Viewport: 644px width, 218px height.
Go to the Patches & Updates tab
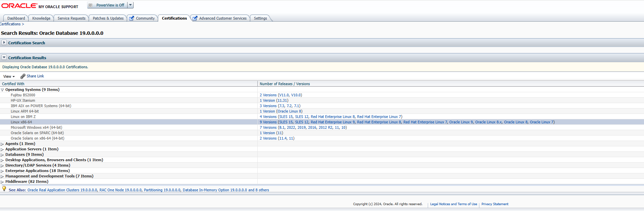tap(108, 18)
